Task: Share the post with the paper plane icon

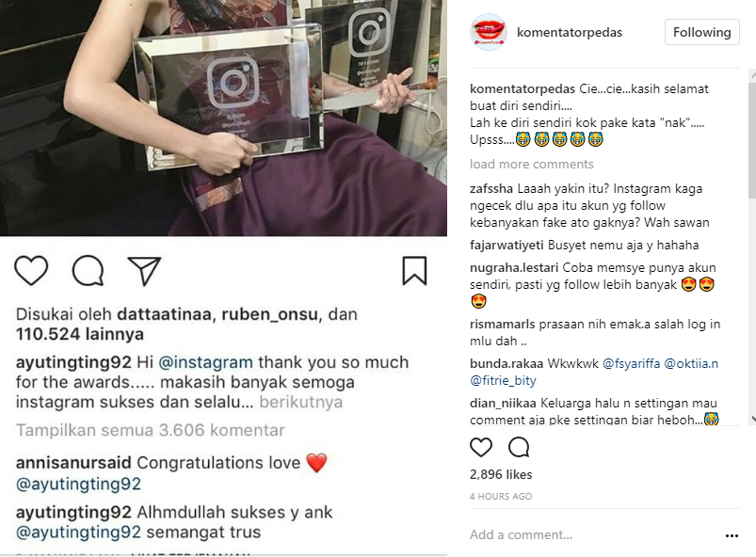Action: tap(144, 271)
